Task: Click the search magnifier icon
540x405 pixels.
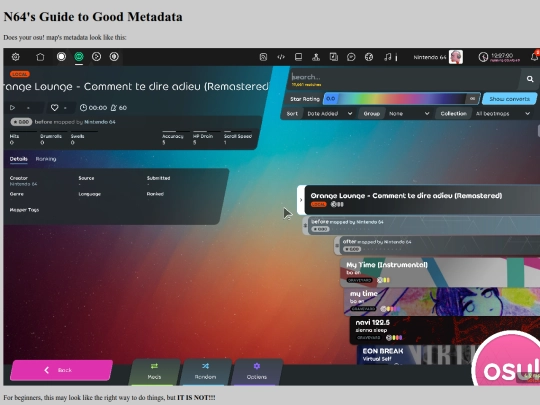Action: click(530, 79)
